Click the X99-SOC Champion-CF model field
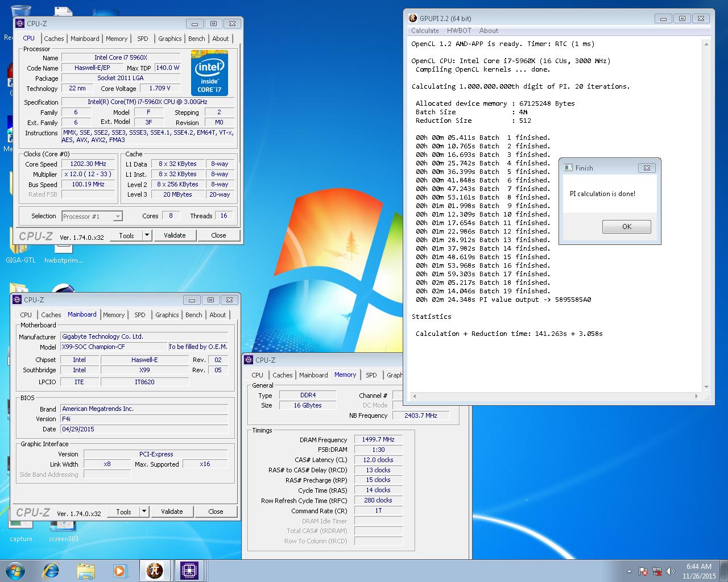Screen dimensions: 728x582 pos(114,347)
